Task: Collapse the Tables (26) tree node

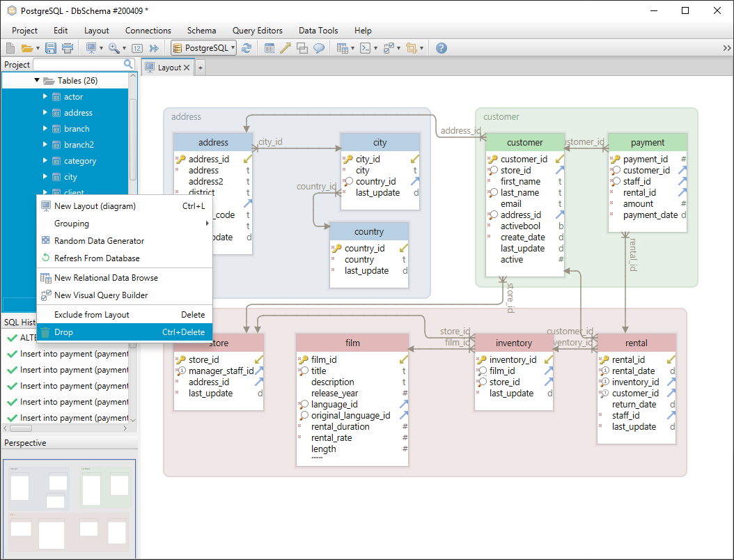Action: click(x=36, y=80)
